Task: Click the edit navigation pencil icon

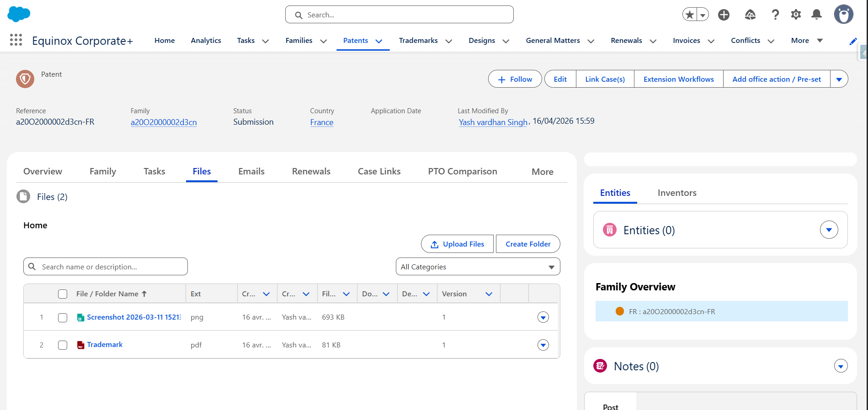Action: tap(853, 41)
